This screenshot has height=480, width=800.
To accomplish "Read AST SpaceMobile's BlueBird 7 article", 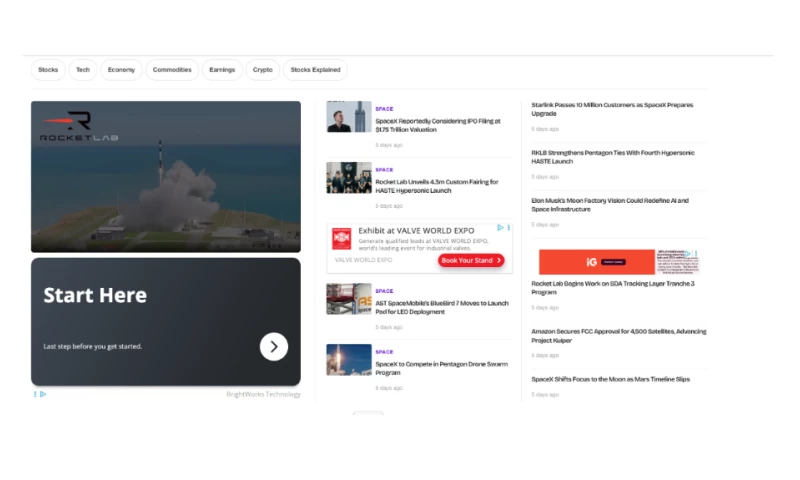I will pos(442,308).
